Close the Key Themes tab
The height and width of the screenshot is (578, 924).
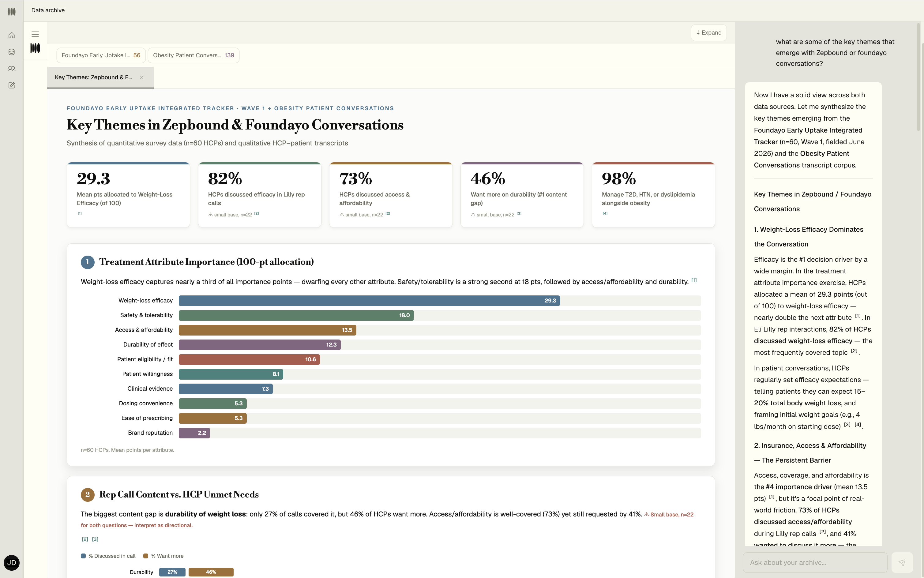[x=142, y=77]
